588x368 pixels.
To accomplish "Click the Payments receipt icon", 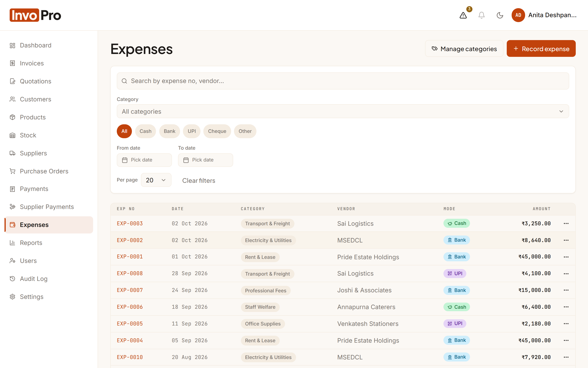I will tap(12, 189).
